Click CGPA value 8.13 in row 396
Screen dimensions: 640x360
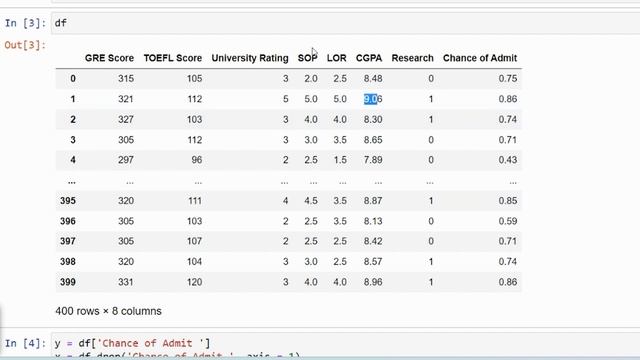[x=373, y=221]
